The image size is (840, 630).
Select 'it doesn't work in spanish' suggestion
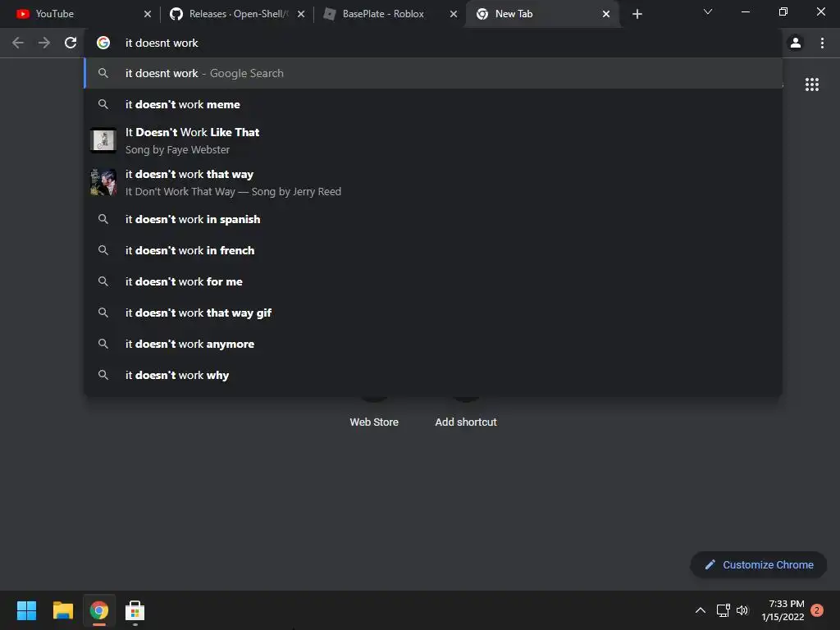(x=433, y=219)
